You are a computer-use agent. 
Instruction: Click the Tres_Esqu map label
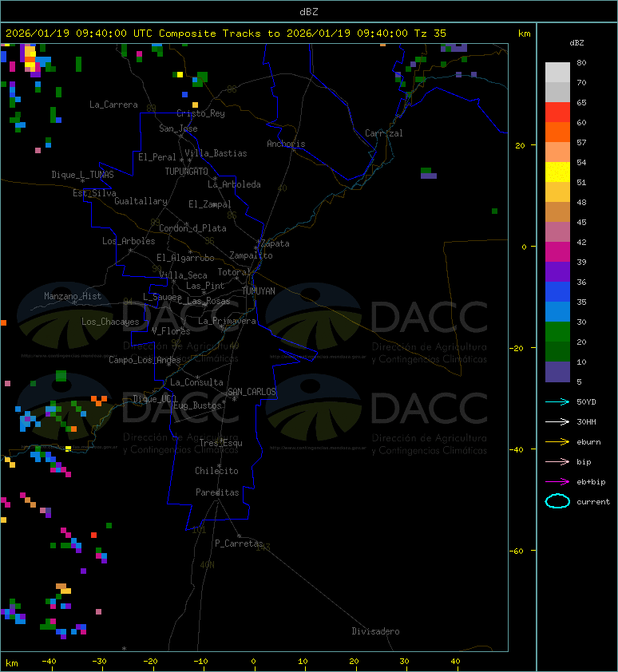[221, 443]
